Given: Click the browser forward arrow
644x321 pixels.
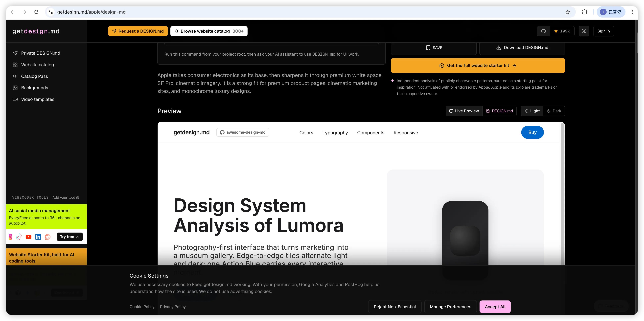Looking at the screenshot, I should (24, 12).
